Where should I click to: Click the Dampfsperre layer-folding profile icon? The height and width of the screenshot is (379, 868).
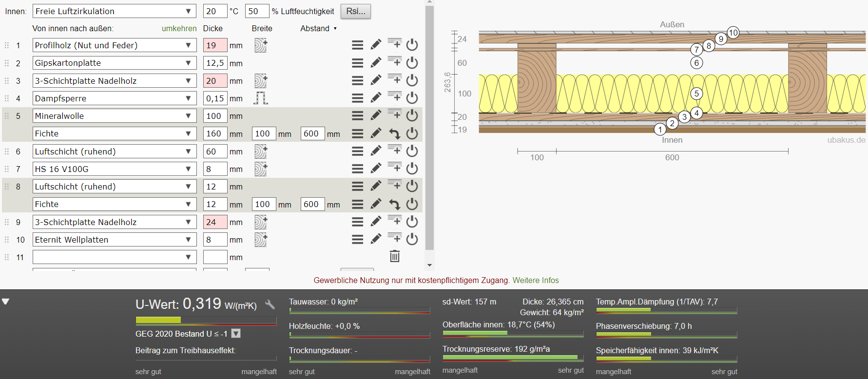click(261, 98)
